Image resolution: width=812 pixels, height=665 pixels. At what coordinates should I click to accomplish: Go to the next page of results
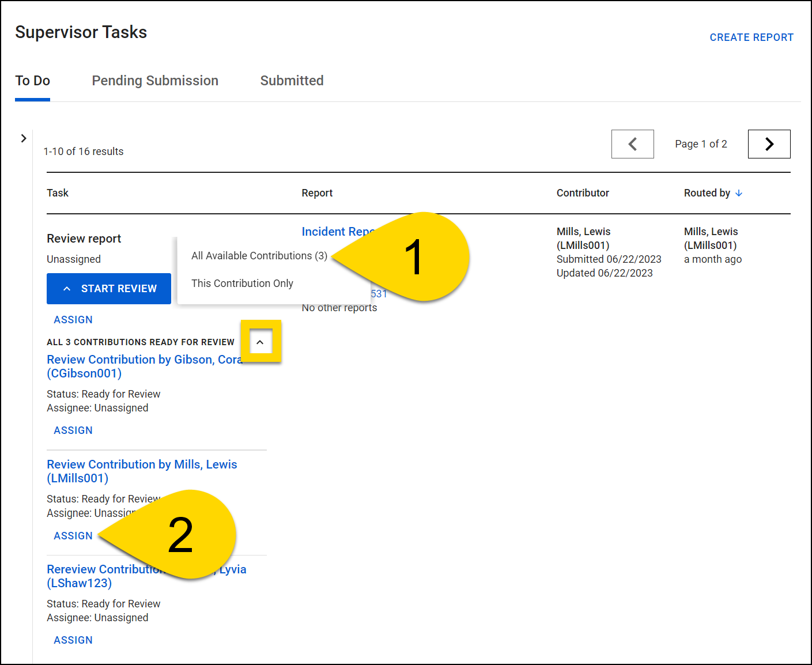pos(769,144)
